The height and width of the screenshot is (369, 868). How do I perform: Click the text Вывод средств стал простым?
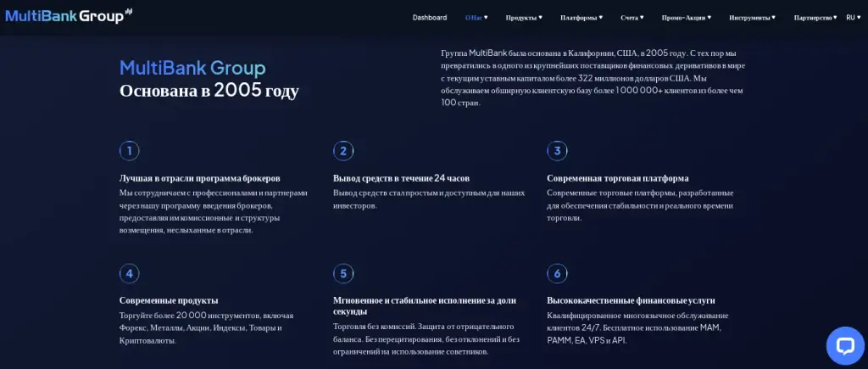coord(429,199)
